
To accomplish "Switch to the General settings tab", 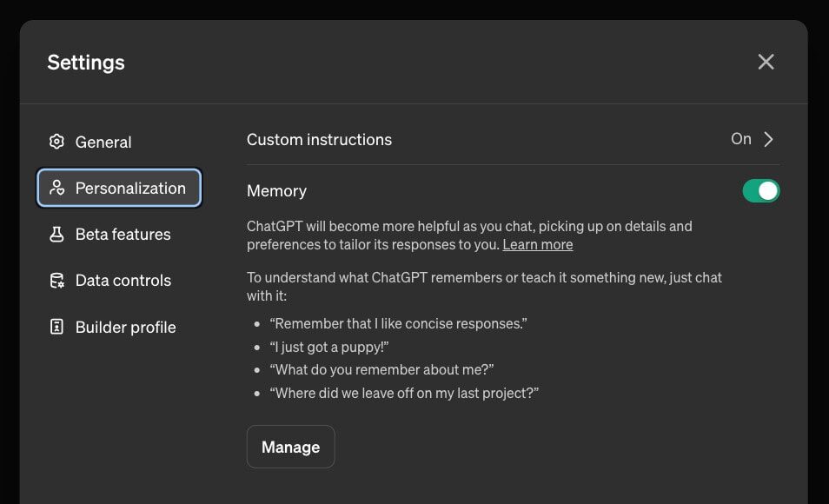I will (x=103, y=142).
